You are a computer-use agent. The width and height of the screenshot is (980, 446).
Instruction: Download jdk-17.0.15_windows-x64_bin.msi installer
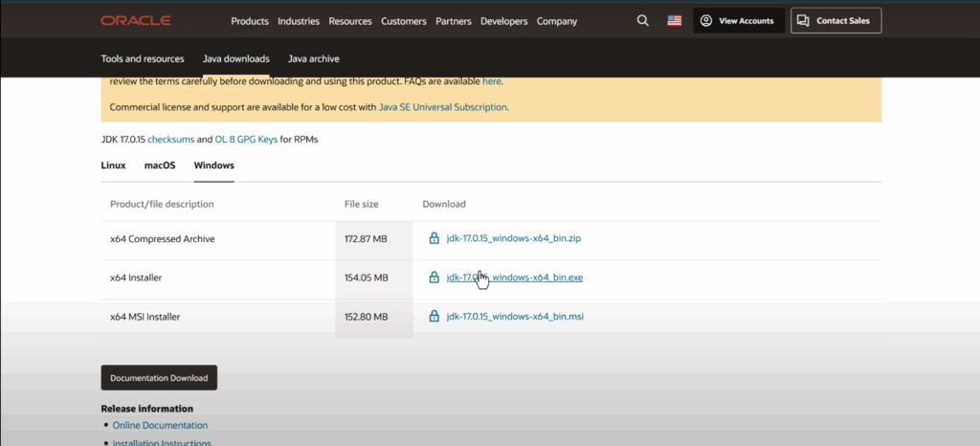pos(514,317)
